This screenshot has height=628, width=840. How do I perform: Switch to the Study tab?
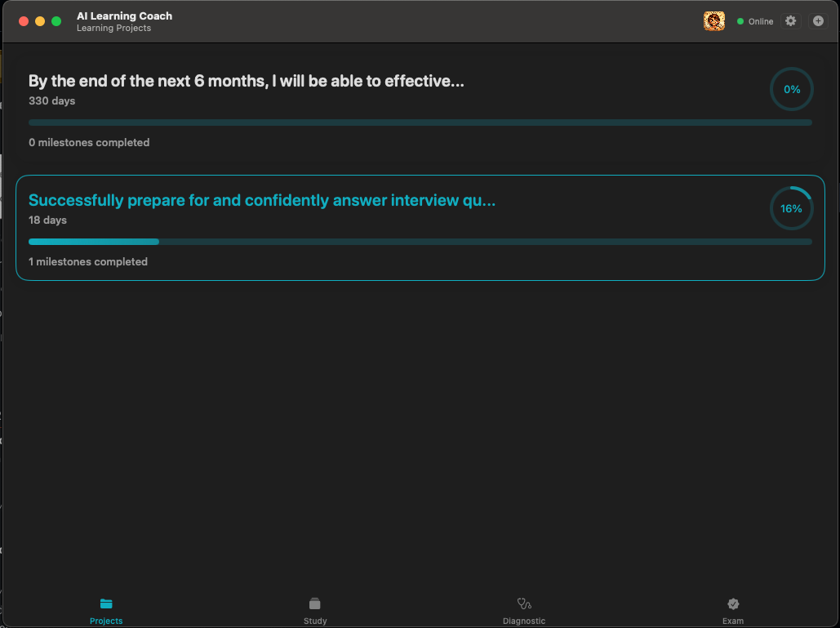315,610
